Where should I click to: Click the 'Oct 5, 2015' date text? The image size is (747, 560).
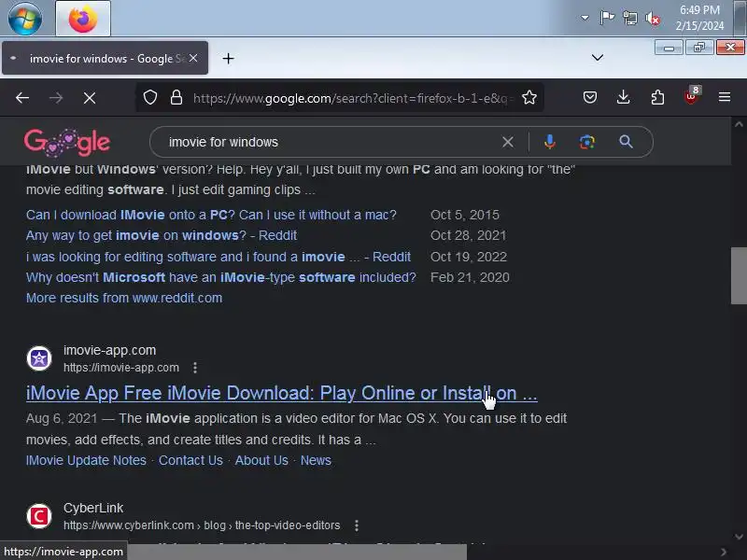(x=465, y=215)
